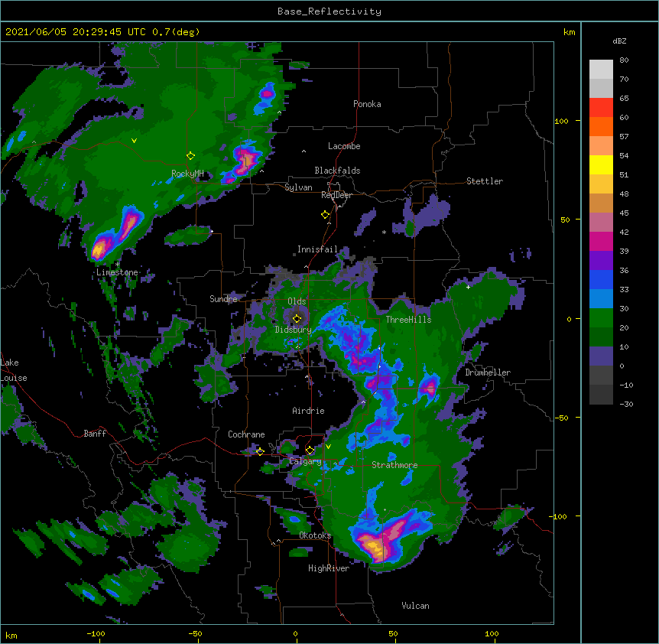Image resolution: width=659 pixels, height=644 pixels.
Task: Click the ThreeHills label
Action: pyautogui.click(x=408, y=320)
